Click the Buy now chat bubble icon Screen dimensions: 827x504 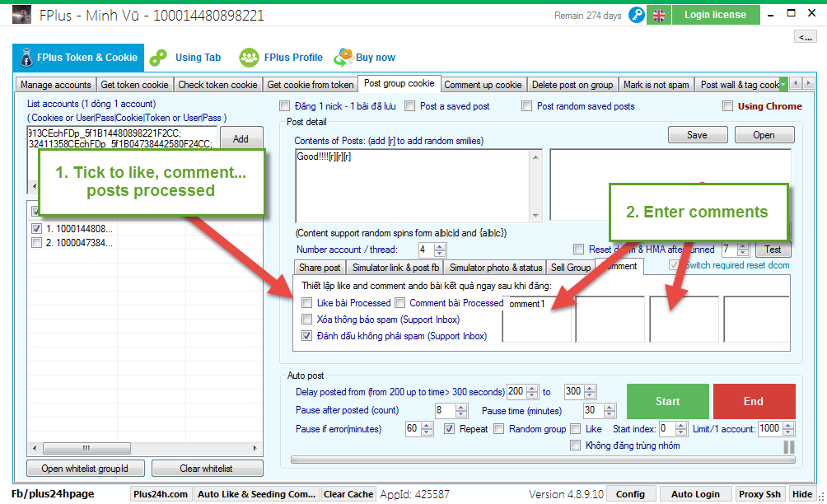[343, 57]
